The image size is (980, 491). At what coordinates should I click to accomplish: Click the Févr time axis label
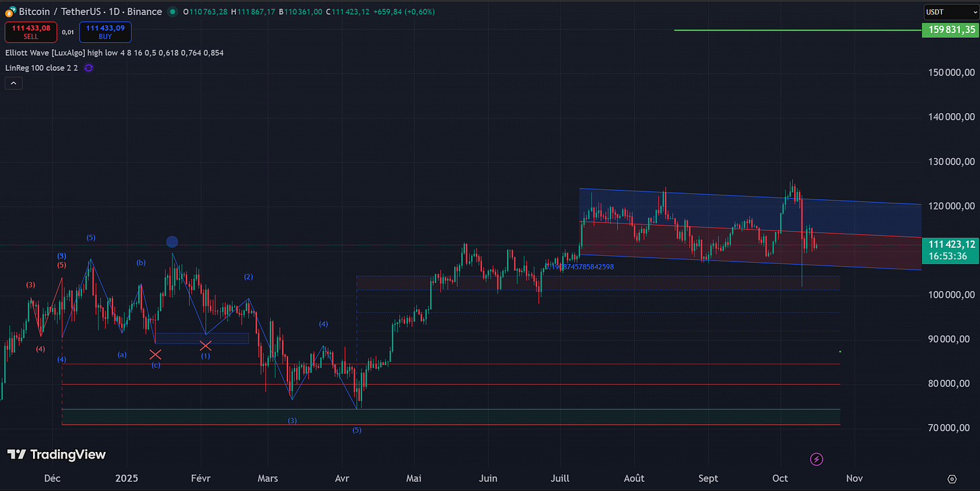pos(201,478)
